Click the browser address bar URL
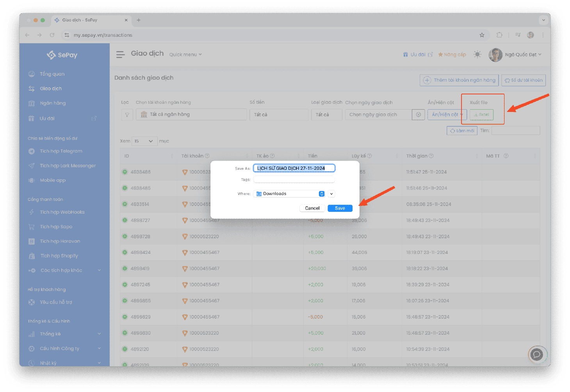570x392 pixels. click(103, 35)
